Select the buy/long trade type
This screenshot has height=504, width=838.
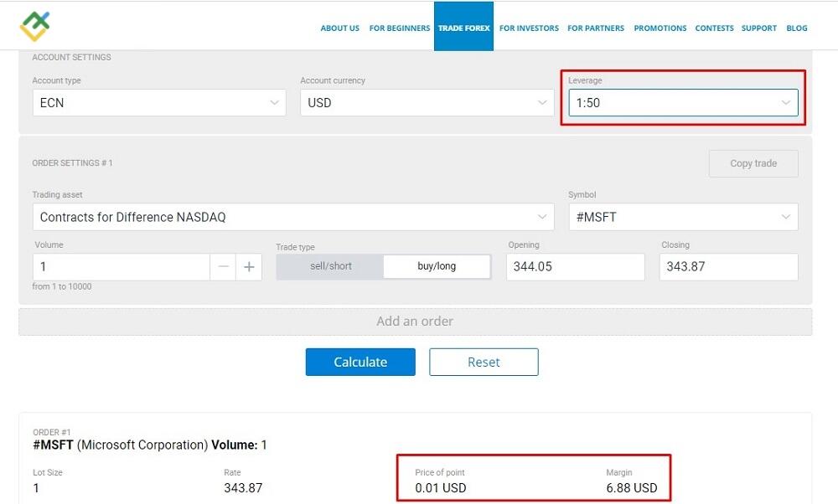(437, 266)
